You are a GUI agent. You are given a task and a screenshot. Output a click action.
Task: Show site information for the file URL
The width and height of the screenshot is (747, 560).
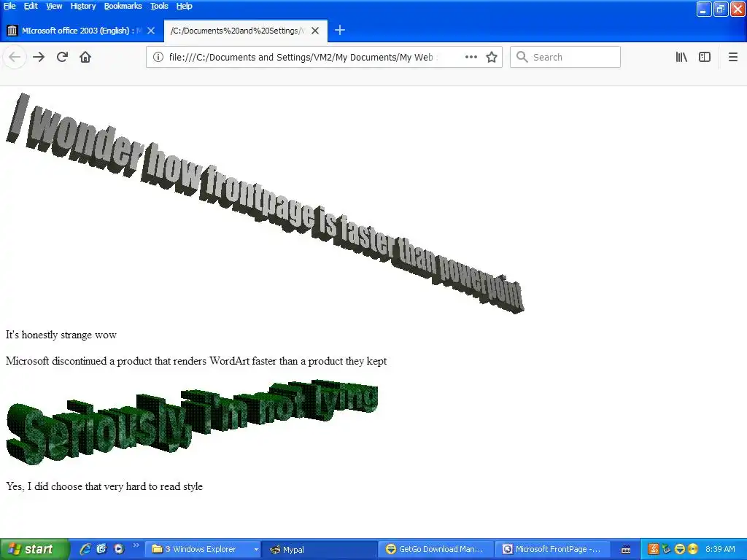pos(158,57)
